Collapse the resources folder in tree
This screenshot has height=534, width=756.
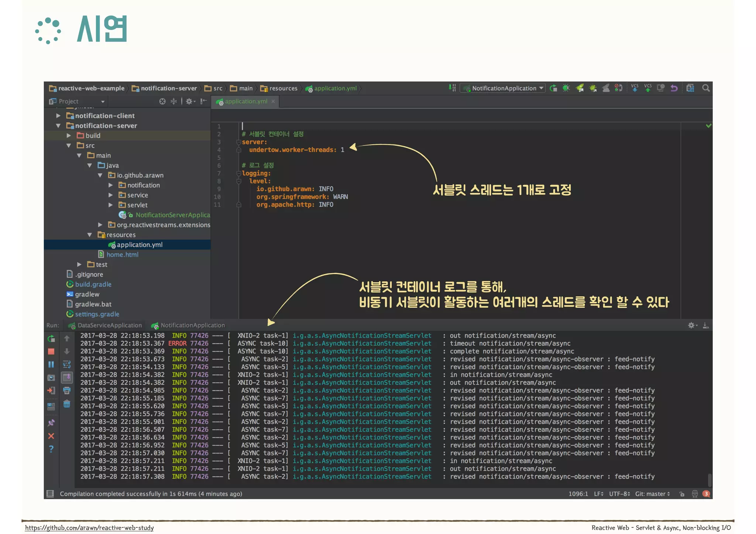(90, 235)
